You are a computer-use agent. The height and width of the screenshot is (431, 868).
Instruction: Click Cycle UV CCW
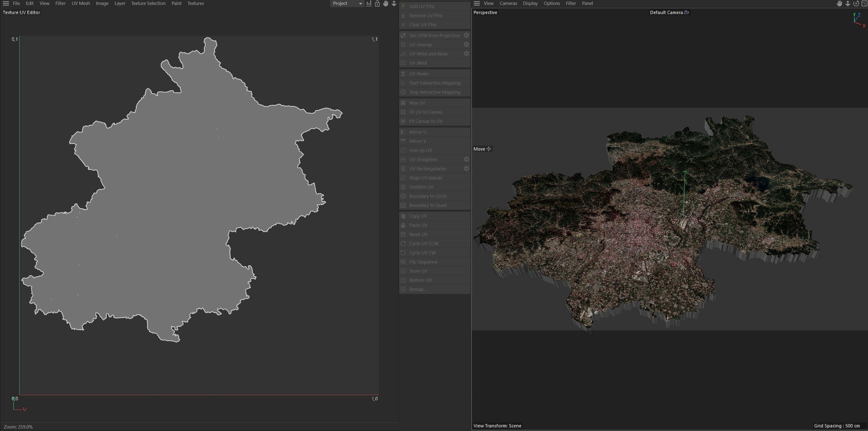pyautogui.click(x=434, y=244)
